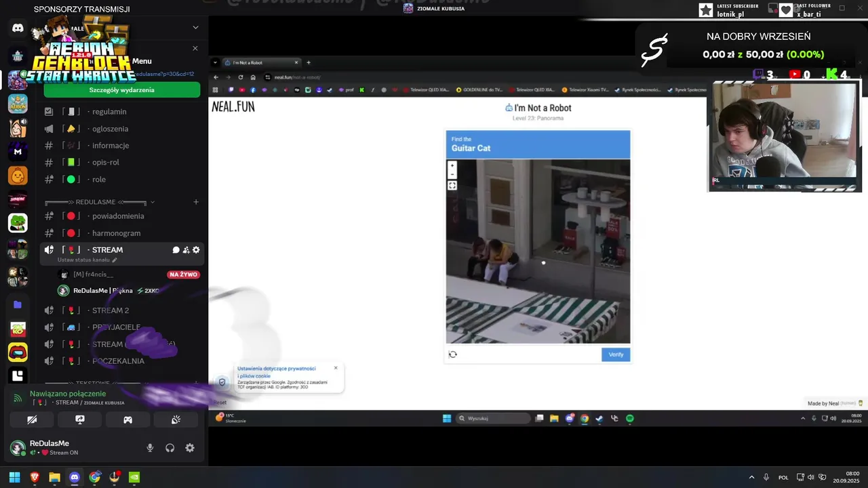Image resolution: width=868 pixels, height=488 pixels.
Task: Edit the channel status pencil
Action: (x=115, y=260)
